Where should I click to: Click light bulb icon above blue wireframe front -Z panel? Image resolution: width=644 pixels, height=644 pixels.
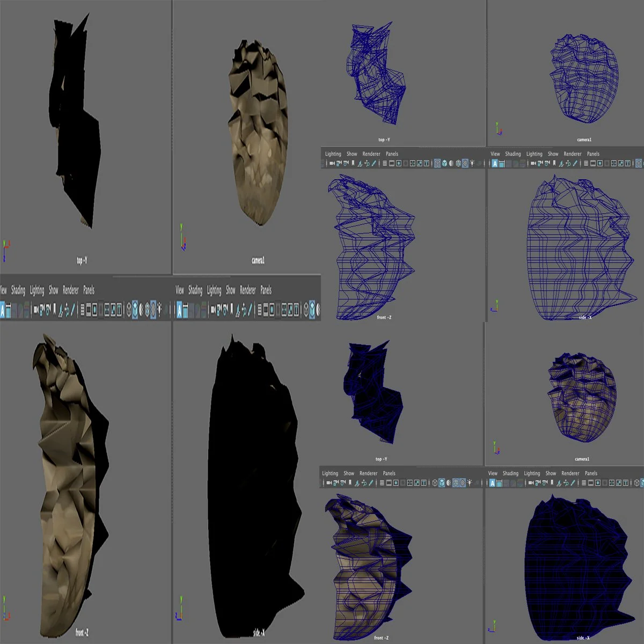(472, 164)
